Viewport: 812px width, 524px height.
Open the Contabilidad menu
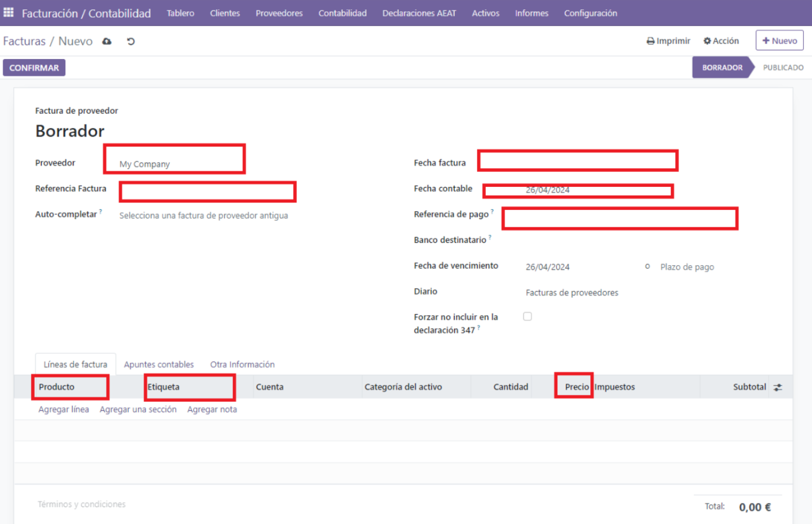[342, 13]
